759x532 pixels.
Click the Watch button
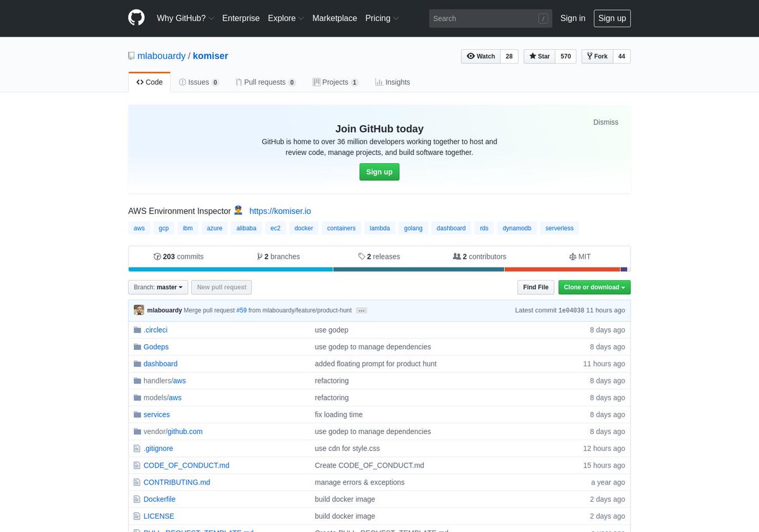[x=481, y=56]
